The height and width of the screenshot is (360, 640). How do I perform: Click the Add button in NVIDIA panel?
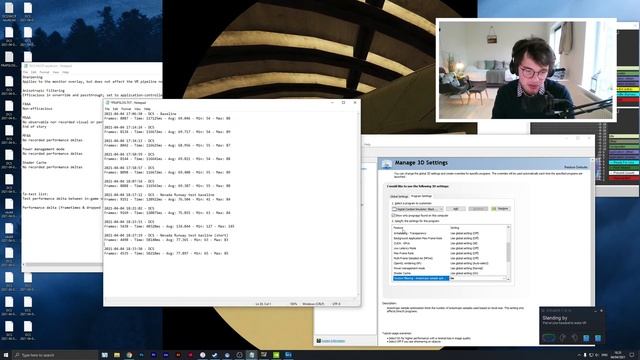coord(456,209)
